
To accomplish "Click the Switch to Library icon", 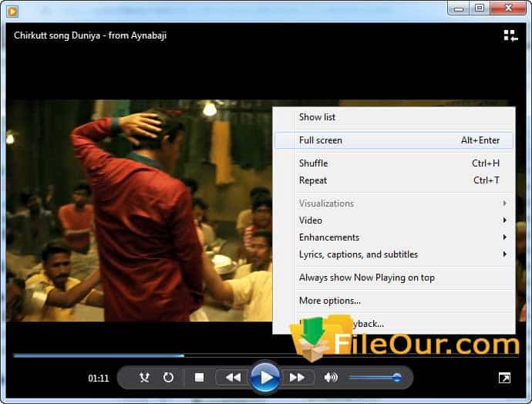I will tap(510, 35).
